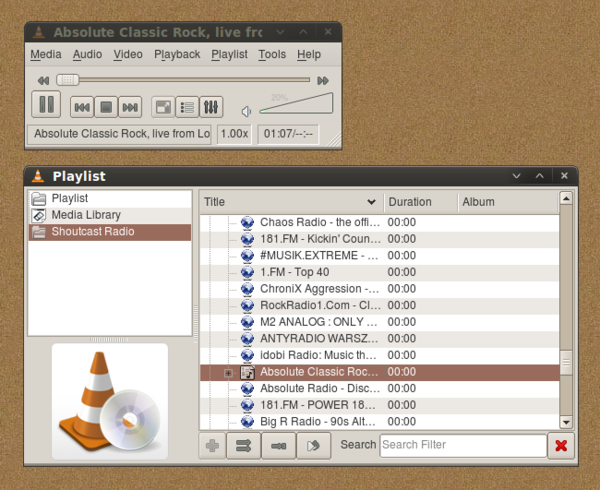The height and width of the screenshot is (490, 600).
Task: Mute audio via the speaker icon
Action: (246, 111)
